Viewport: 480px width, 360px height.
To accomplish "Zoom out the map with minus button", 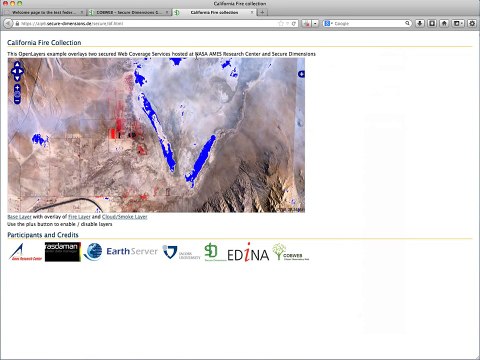I will pos(17,101).
